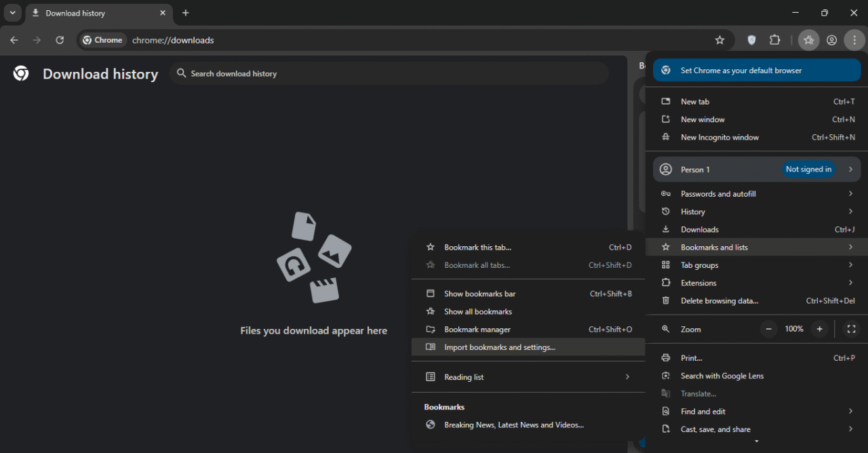Set Chrome as your default browser
Screen dimensions: 868x453
tap(757, 70)
